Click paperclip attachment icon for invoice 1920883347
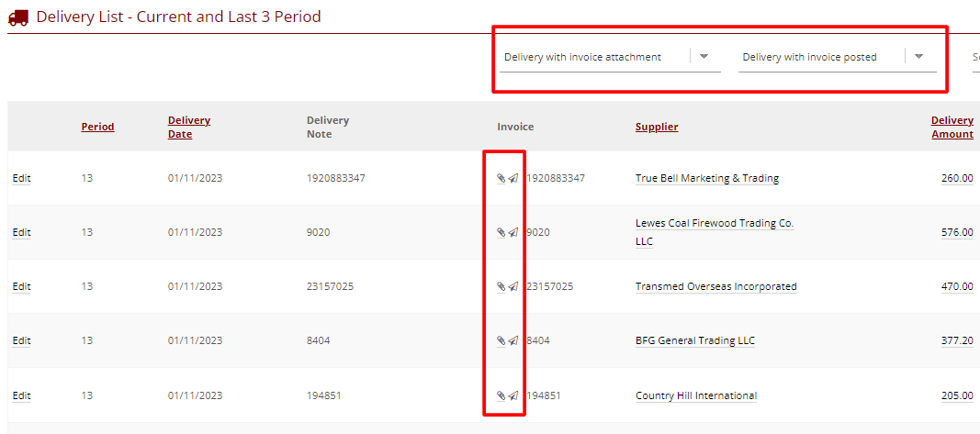 (x=501, y=178)
